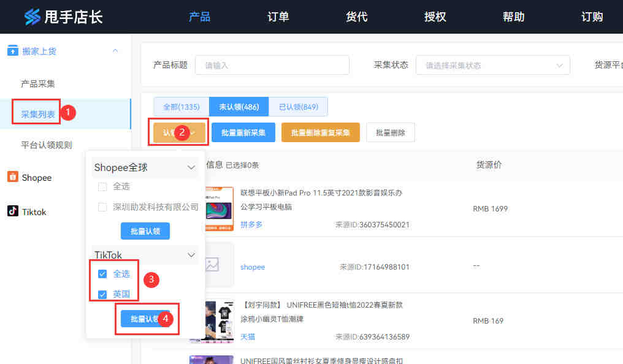Screen dimensions: 623x364
Task: Click the Shopee orange bag icon
Action: tap(13, 176)
